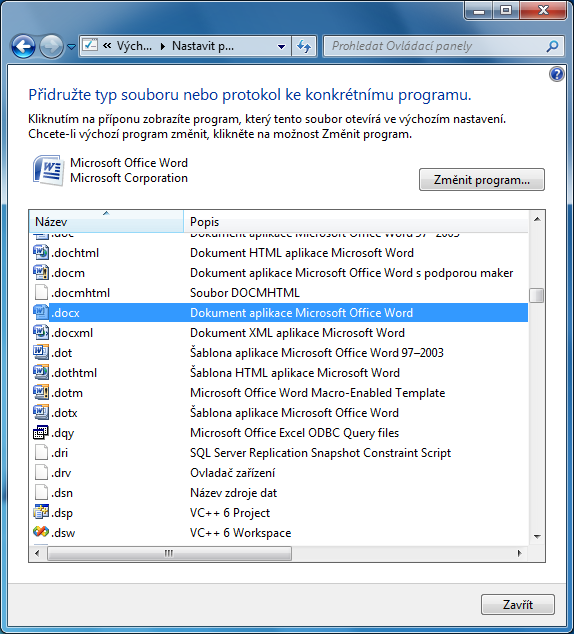
Task: Click the 'Zavřít' button
Action: coord(518,604)
